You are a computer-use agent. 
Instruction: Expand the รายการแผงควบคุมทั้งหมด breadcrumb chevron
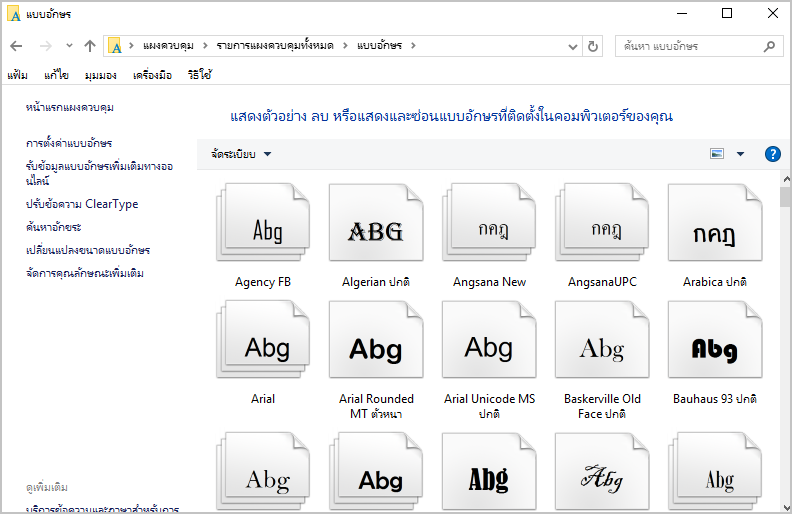pyautogui.click(x=345, y=46)
